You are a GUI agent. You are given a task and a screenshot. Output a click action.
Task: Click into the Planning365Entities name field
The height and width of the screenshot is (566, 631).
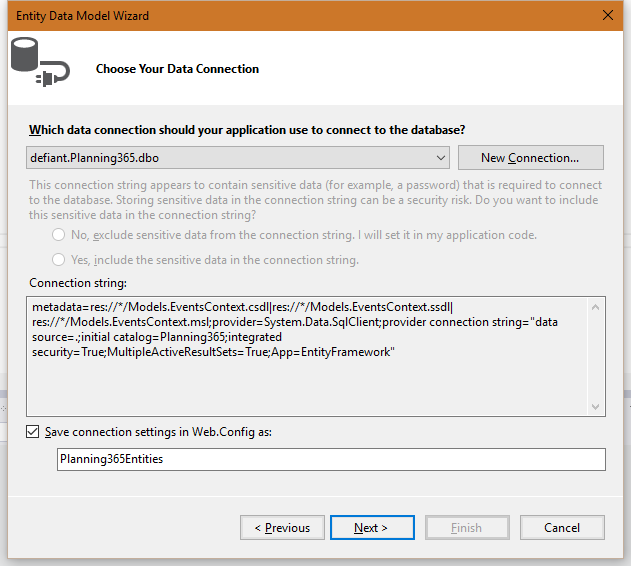(330, 459)
